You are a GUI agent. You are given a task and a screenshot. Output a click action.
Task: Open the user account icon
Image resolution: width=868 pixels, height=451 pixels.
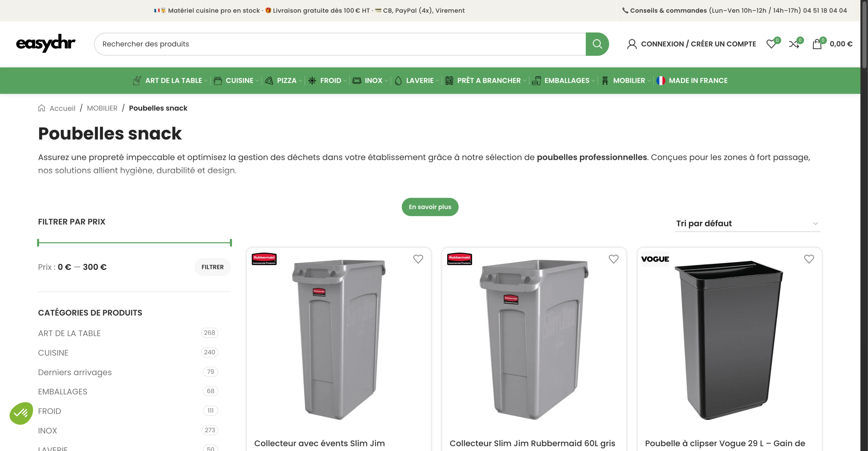pos(632,44)
